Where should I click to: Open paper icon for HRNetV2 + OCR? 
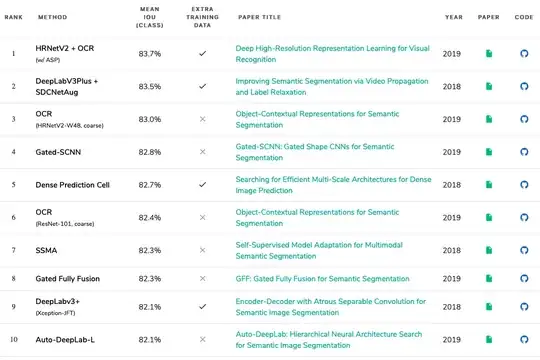[x=489, y=53]
